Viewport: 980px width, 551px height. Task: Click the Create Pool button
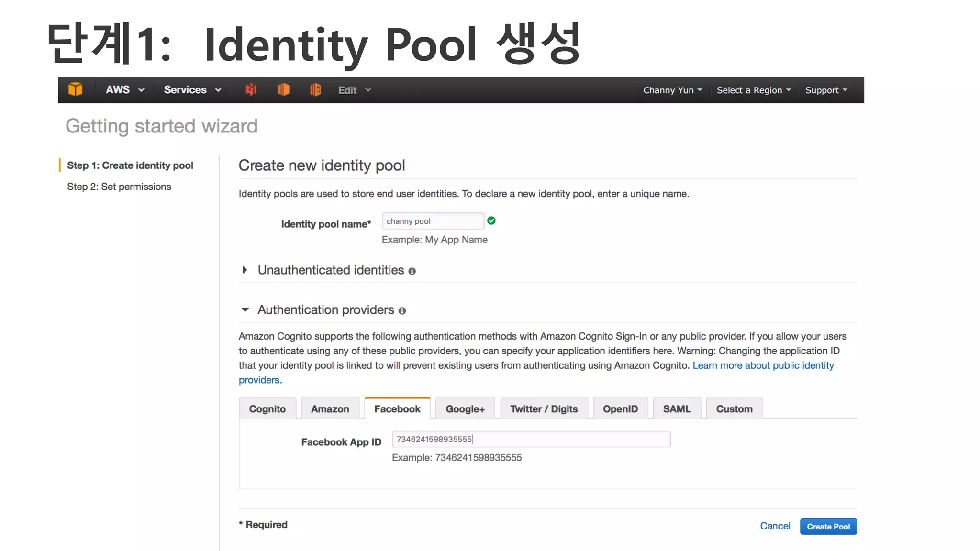pos(828,526)
